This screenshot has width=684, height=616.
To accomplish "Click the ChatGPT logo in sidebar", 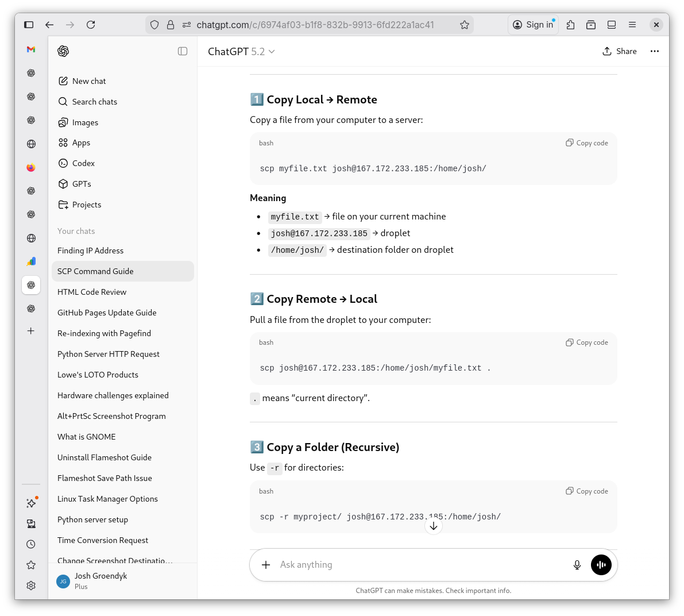I will click(63, 51).
